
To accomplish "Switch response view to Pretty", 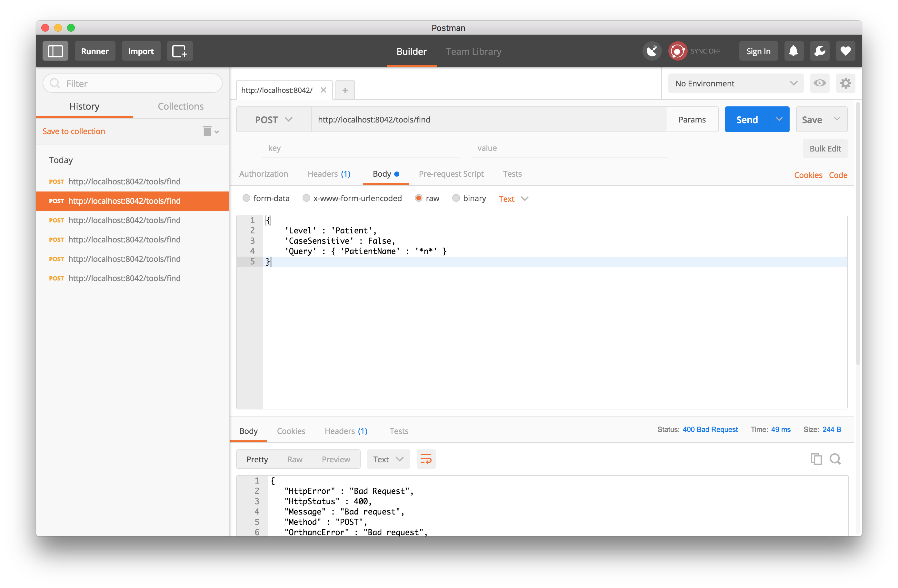I will [x=257, y=459].
